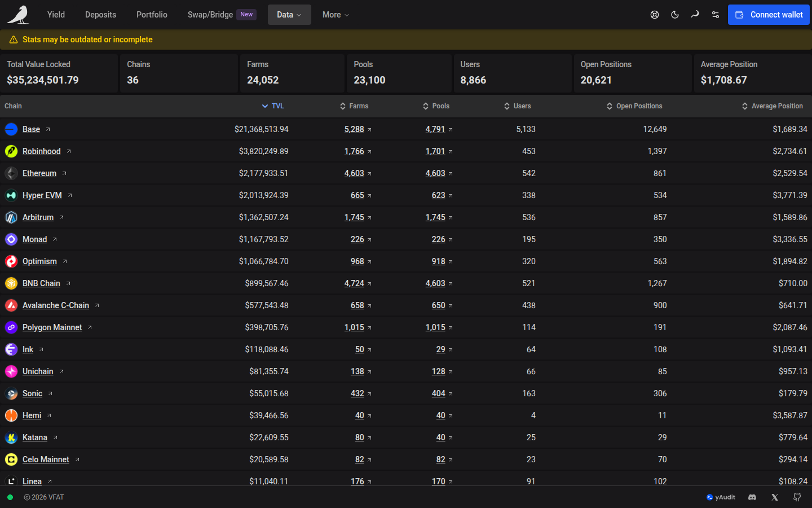Open the Arbitrum chain link

click(38, 217)
